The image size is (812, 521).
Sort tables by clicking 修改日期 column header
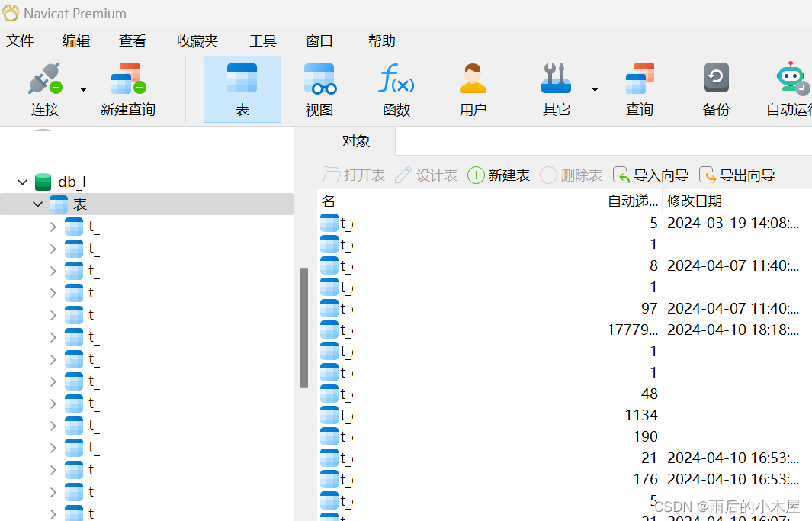(695, 201)
